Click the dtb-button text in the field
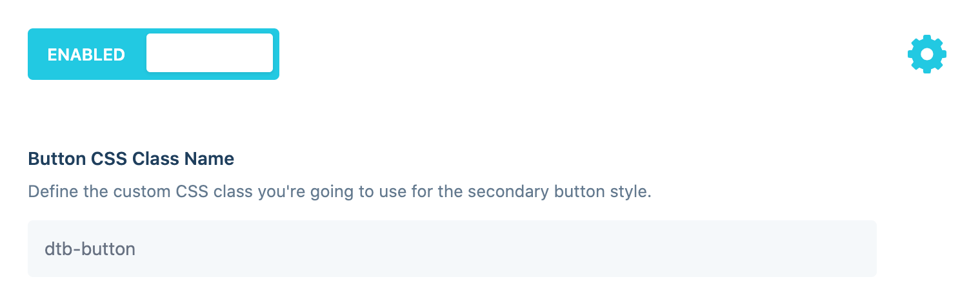 tap(90, 249)
